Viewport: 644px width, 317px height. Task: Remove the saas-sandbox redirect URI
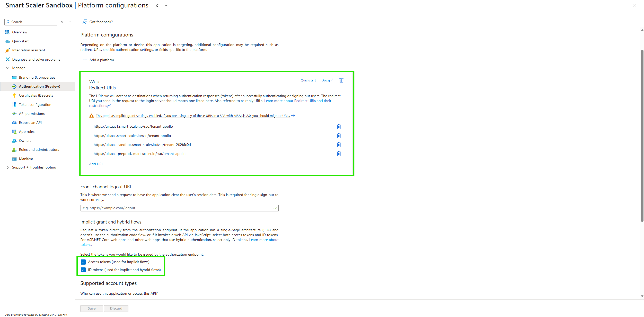(339, 145)
